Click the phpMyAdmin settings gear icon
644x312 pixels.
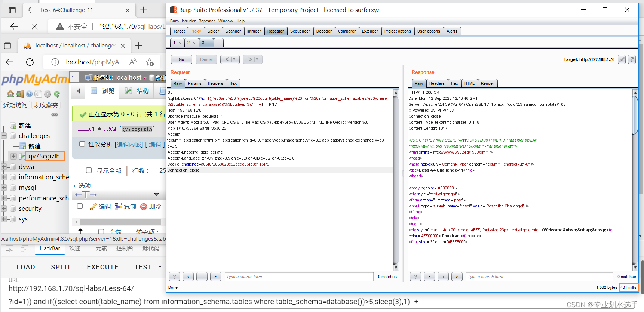47,94
